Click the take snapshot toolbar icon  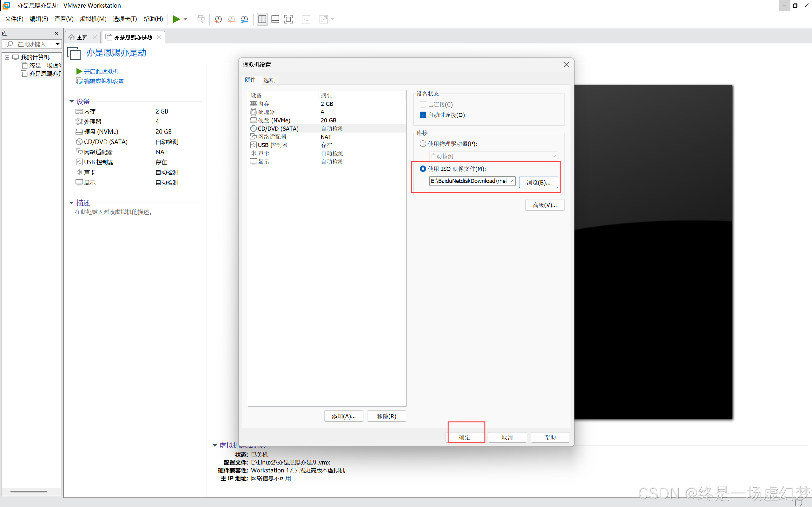[218, 19]
